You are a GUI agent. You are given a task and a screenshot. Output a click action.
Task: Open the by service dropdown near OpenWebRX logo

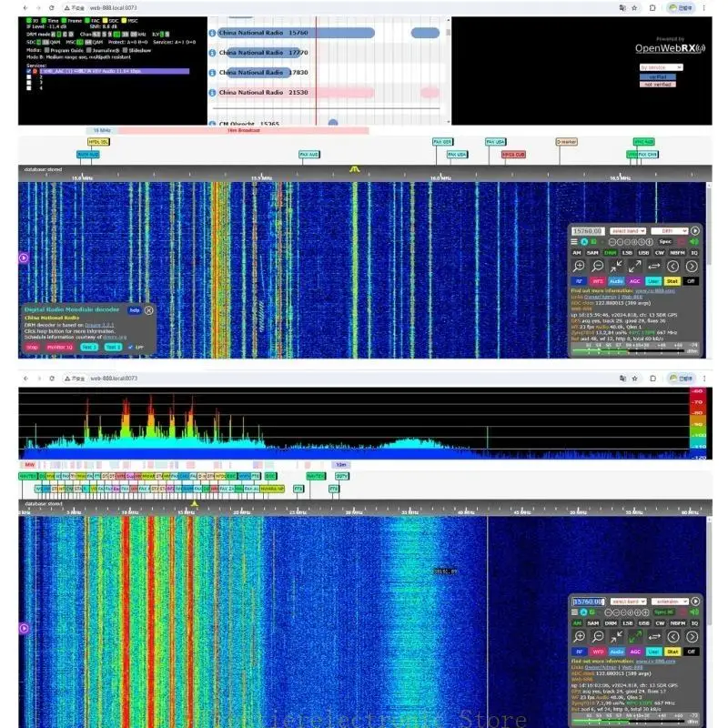click(x=662, y=67)
